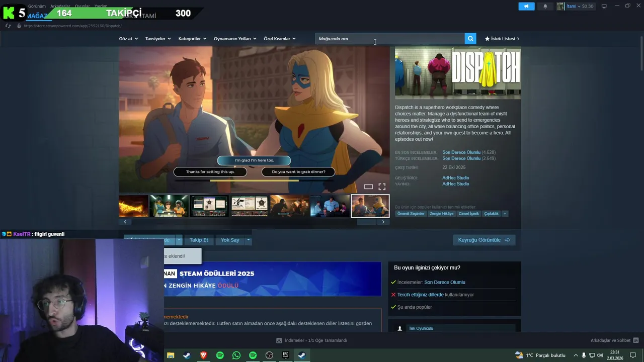The width and height of the screenshot is (644, 362).
Task: Click the Takip Et button
Action: pyautogui.click(x=199, y=240)
